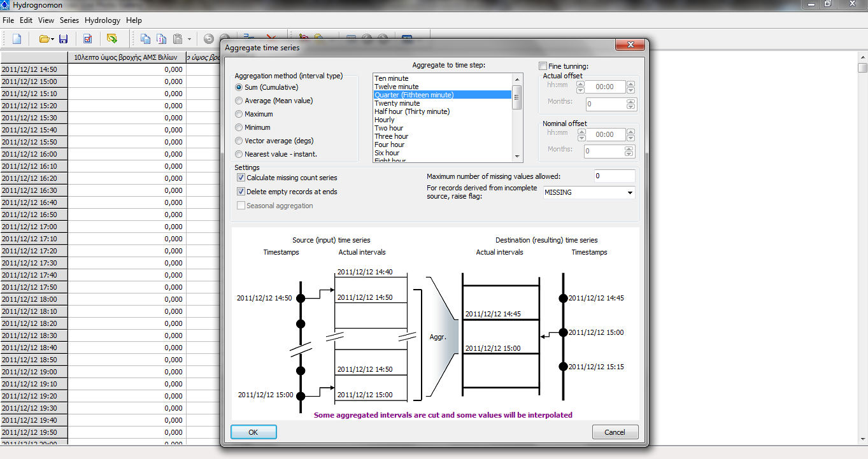This screenshot has height=459, width=868.
Task: Select Twenty minute time step
Action: click(x=442, y=103)
